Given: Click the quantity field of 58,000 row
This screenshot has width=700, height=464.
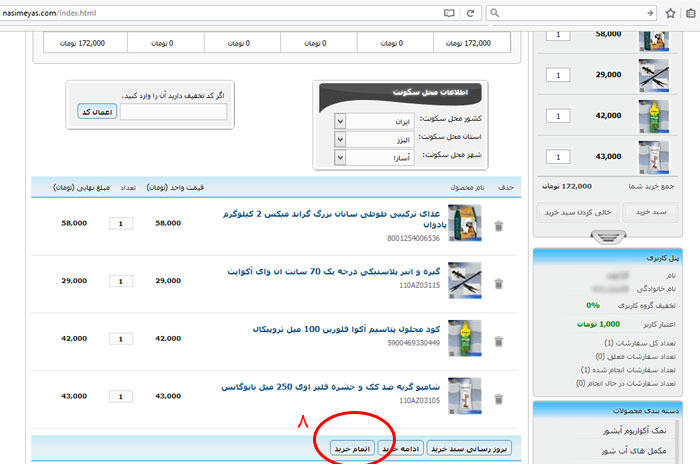Looking at the screenshot, I should [121, 223].
